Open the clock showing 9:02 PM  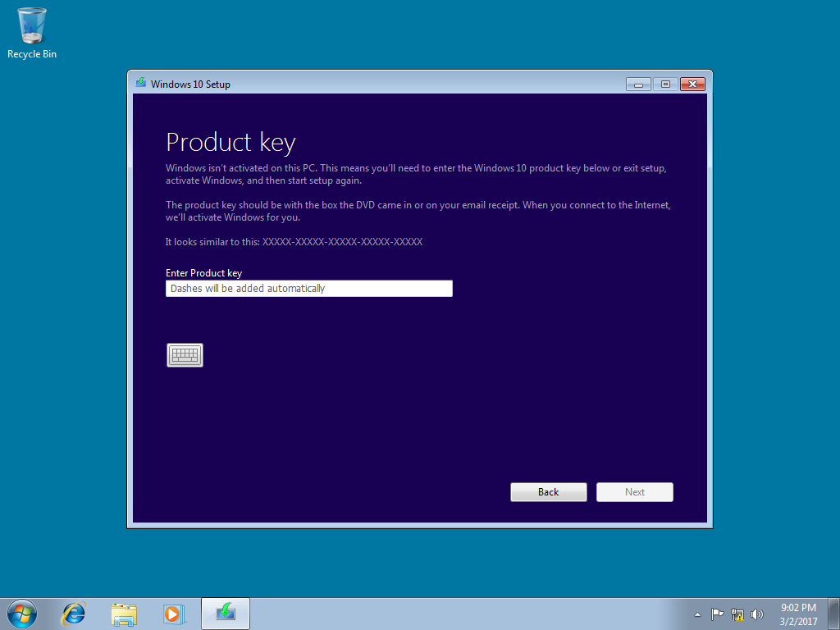(798, 614)
